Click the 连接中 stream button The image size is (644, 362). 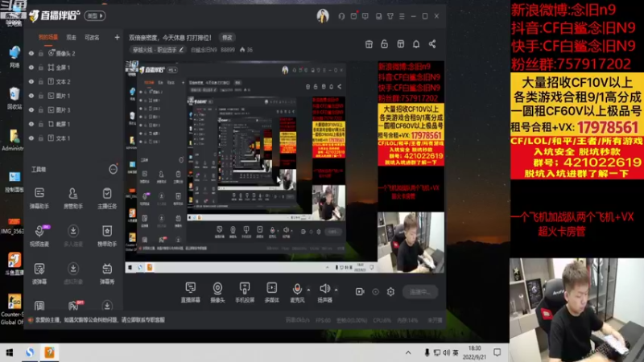[x=420, y=292]
